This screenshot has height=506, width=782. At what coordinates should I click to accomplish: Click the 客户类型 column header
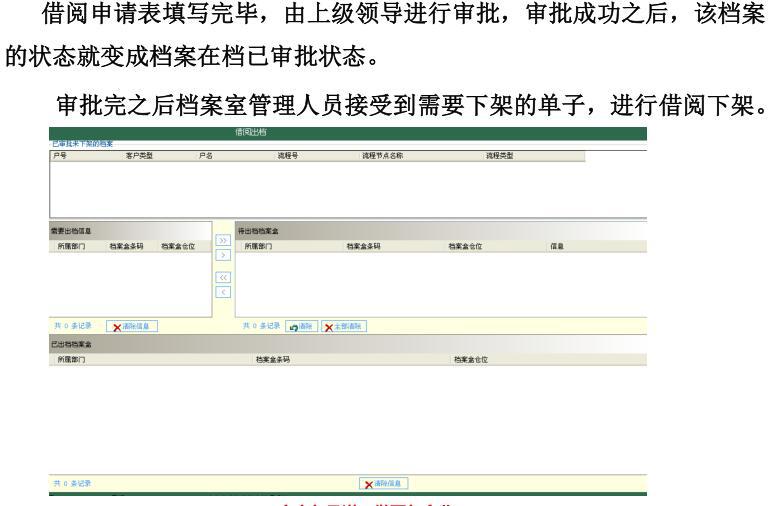139,156
